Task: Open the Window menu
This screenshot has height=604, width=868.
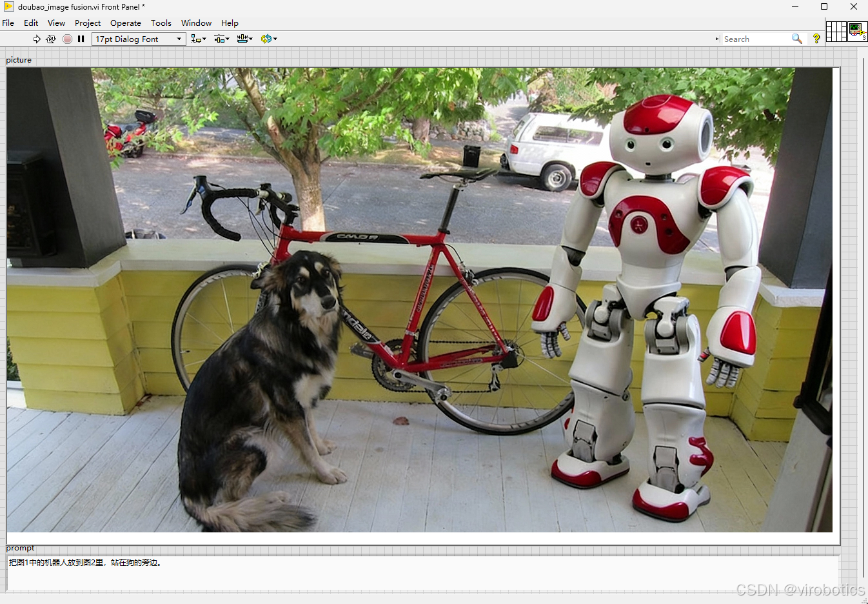Action: coord(196,23)
